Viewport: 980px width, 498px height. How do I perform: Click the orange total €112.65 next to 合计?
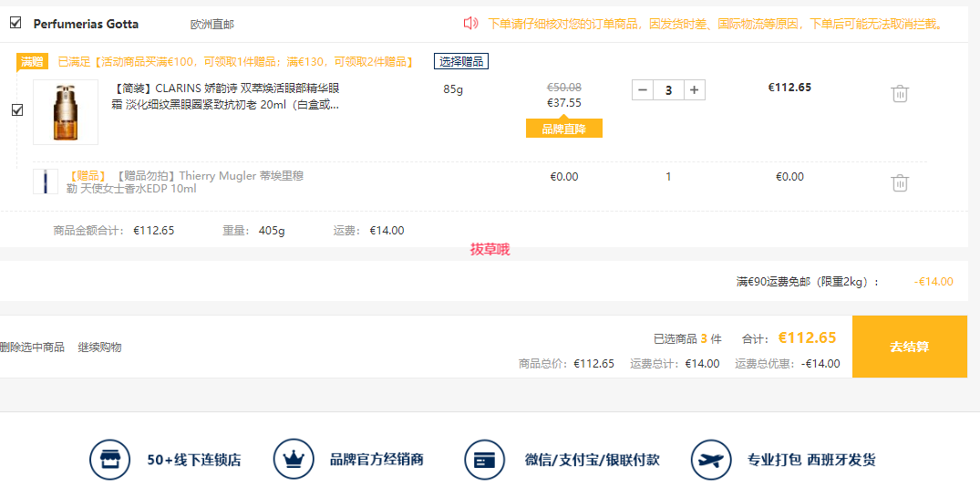pos(807,337)
